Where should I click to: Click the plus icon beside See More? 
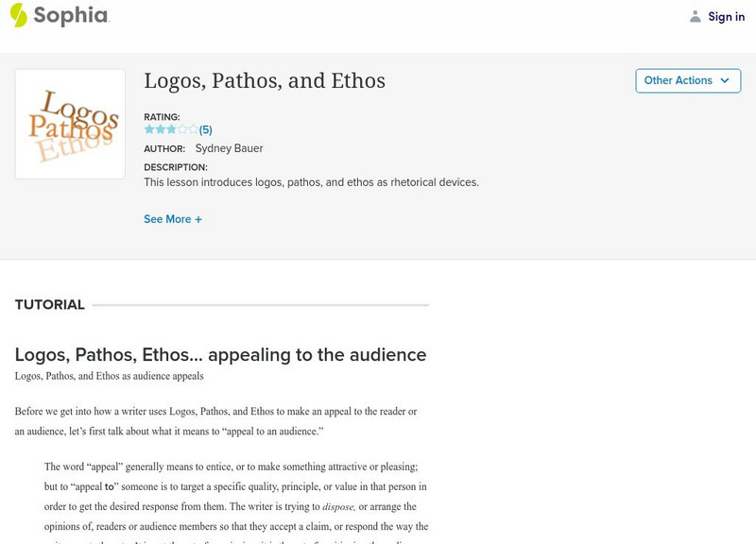[198, 219]
